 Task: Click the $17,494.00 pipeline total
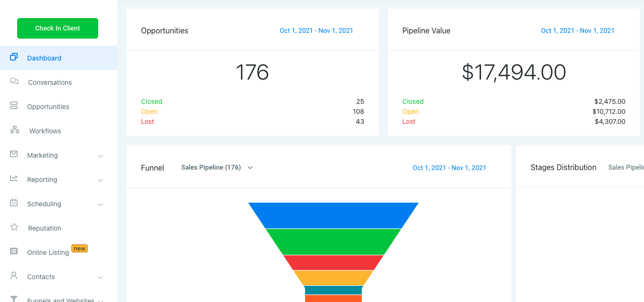[514, 72]
